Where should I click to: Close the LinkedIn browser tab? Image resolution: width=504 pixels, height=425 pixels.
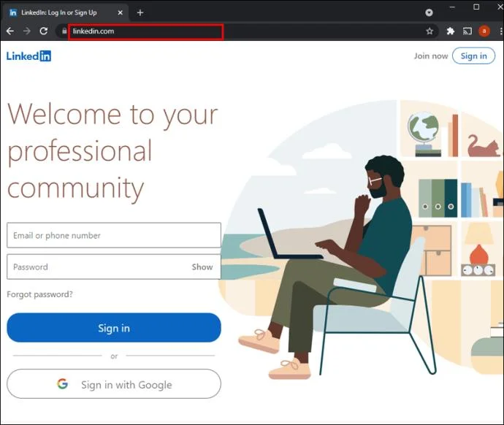point(121,12)
